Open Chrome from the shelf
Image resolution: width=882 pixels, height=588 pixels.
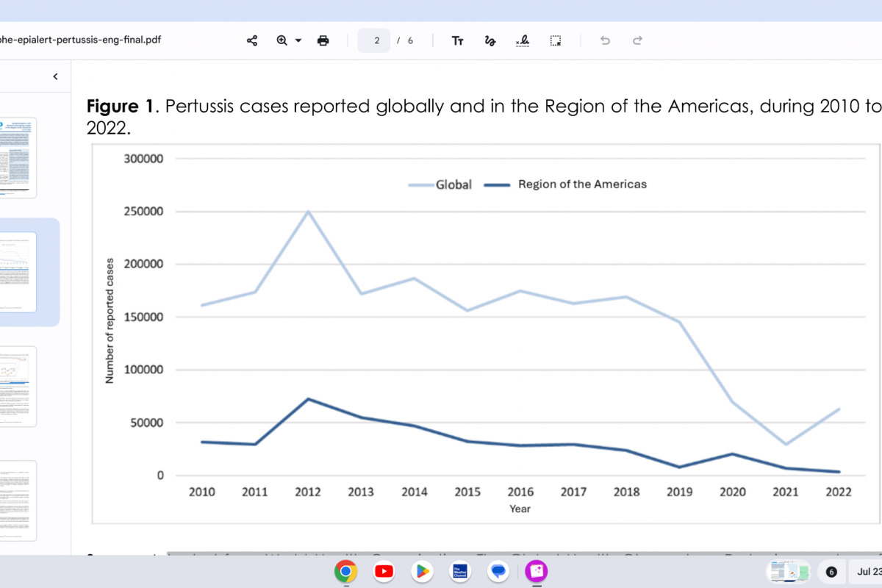coord(345,571)
